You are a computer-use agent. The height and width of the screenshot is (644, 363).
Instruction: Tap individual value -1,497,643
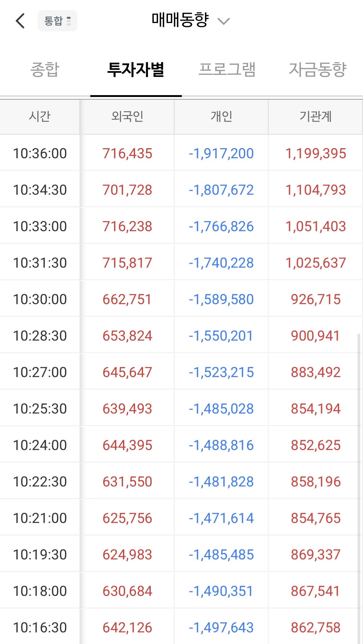[221, 628]
